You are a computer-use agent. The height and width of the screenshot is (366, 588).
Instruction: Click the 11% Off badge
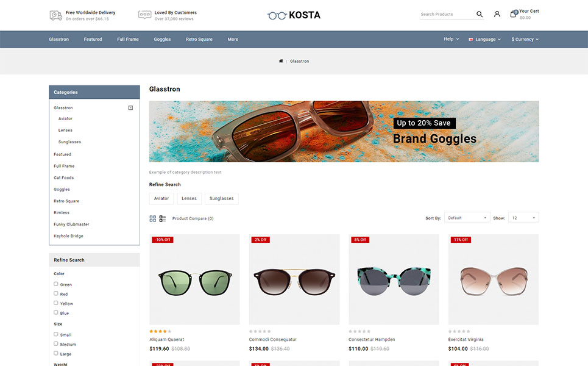click(461, 240)
